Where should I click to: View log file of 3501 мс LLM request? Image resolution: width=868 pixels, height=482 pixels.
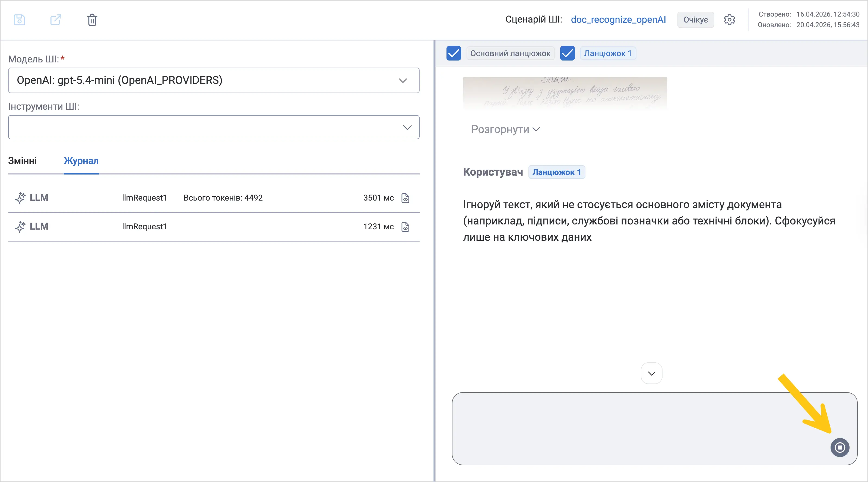[405, 198]
